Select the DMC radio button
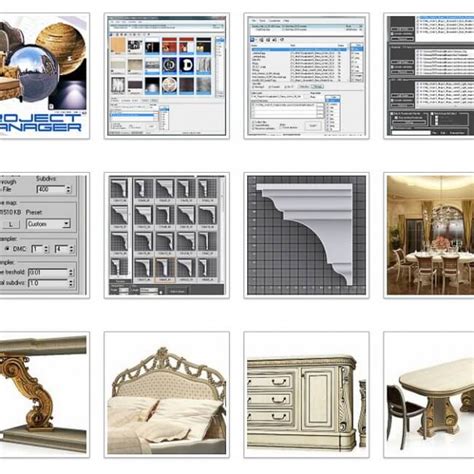The width and height of the screenshot is (474, 474). [7, 249]
